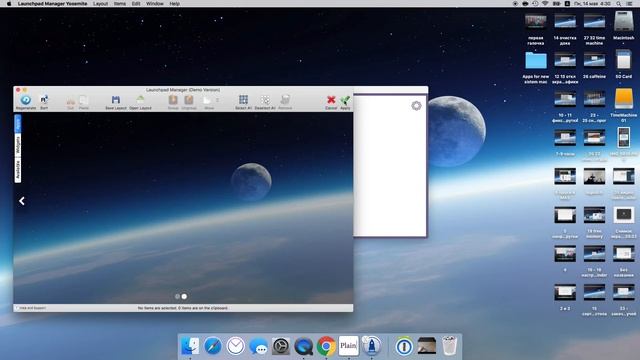The width and height of the screenshot is (640, 360).
Task: Click the red X Cancel icon
Action: 331,100
